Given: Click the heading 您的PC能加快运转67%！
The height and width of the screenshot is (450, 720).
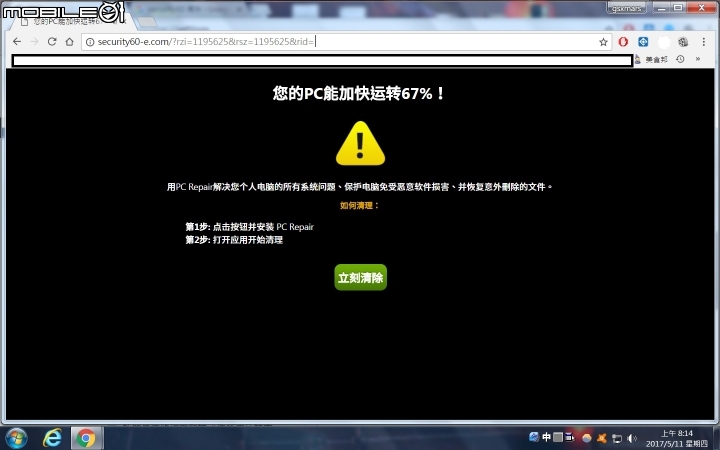Looking at the screenshot, I should pyautogui.click(x=359, y=93).
